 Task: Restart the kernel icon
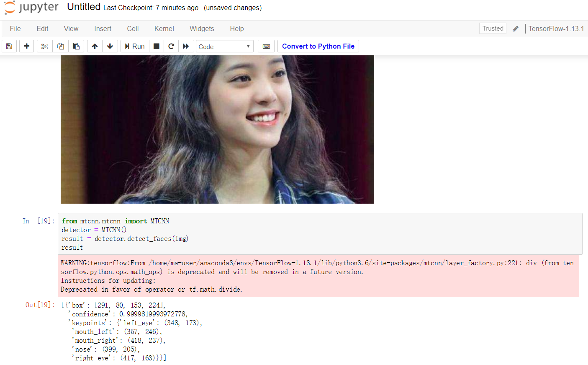tap(171, 46)
